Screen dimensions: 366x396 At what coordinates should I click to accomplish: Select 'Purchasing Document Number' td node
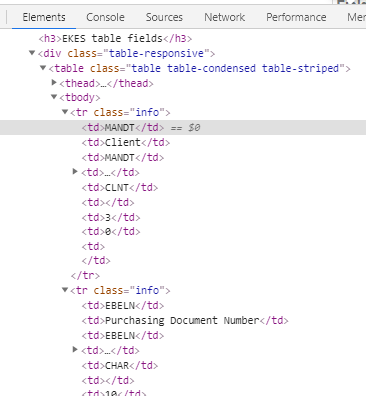(x=185, y=320)
